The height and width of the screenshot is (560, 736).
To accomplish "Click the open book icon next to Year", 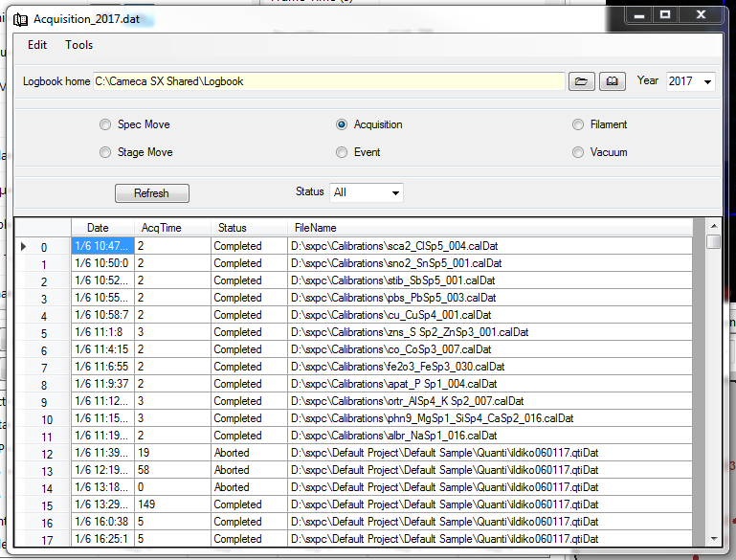I will (x=613, y=82).
